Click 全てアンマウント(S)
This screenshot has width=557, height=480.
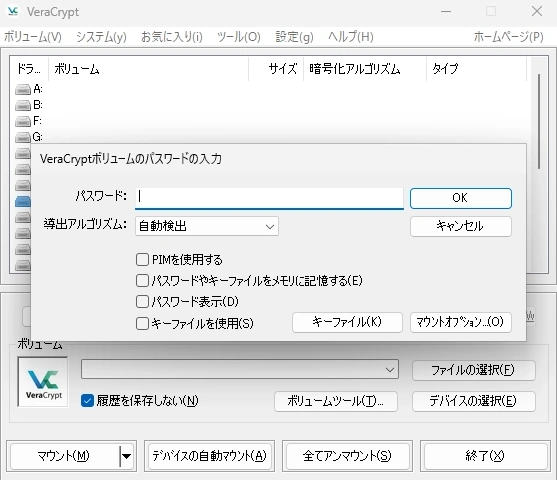tap(347, 456)
